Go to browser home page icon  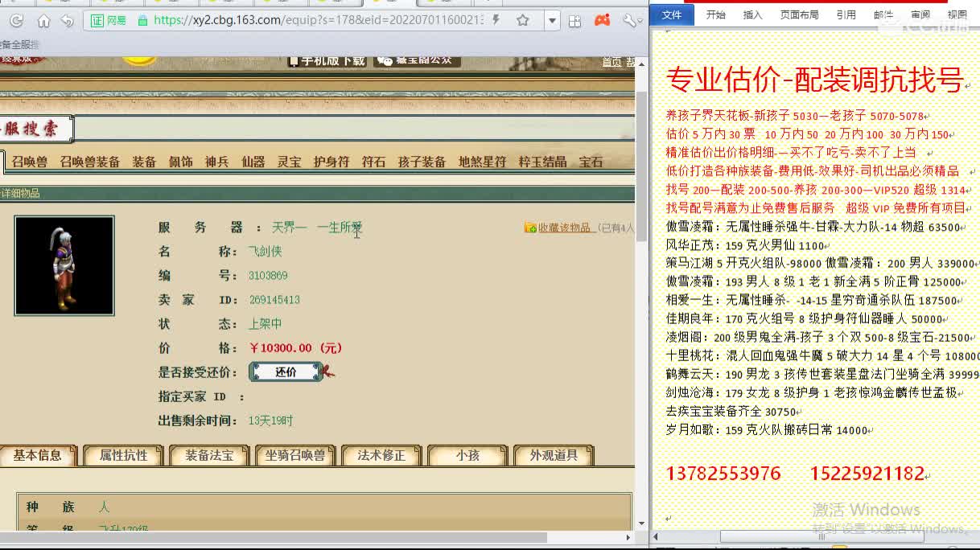point(43,21)
